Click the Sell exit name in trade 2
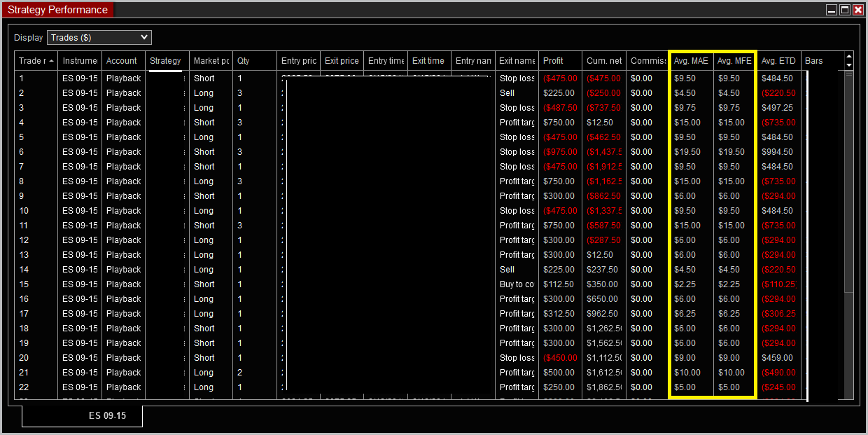This screenshot has width=868, height=435. 507,93
